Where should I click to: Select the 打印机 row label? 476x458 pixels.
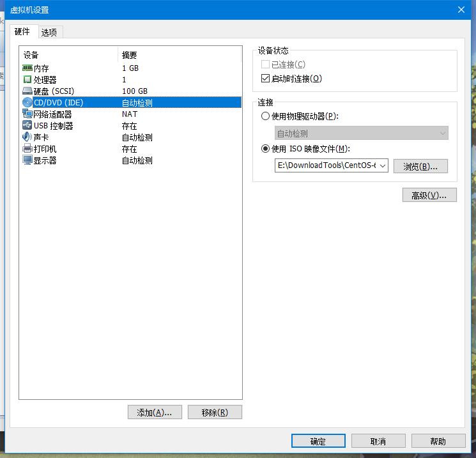tap(45, 149)
